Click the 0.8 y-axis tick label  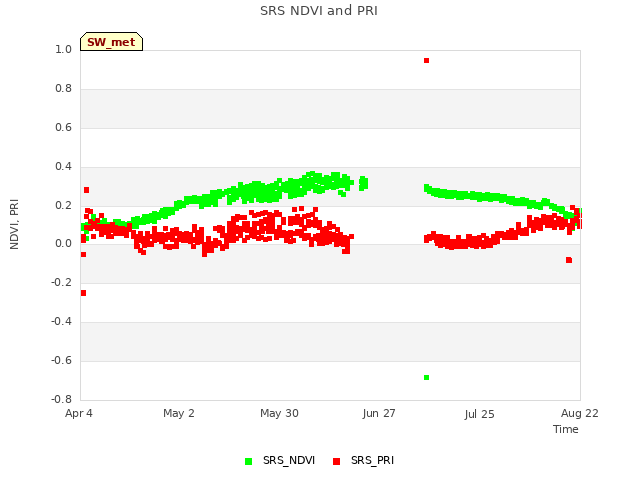pyautogui.click(x=63, y=89)
